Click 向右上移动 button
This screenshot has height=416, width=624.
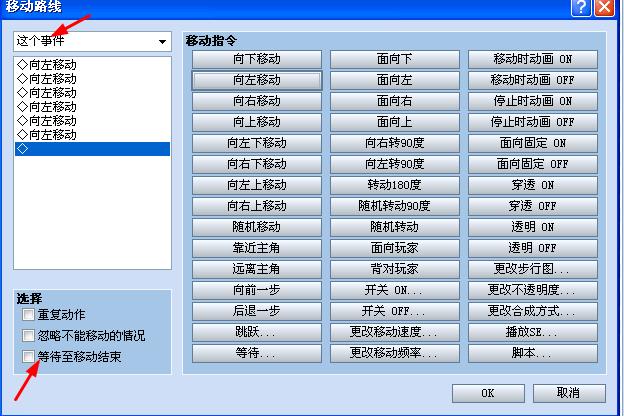[257, 206]
